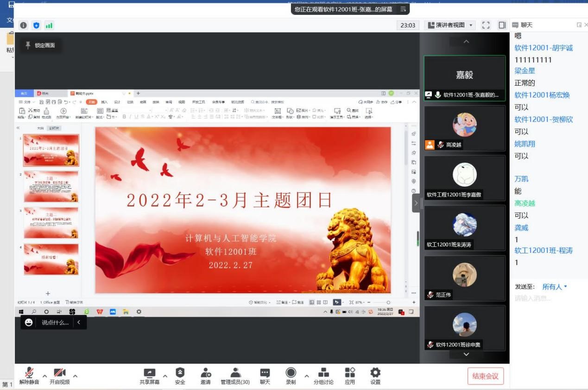This screenshot has width=588, height=390.
Task: Check the green network signal icon
Action: (x=49, y=25)
